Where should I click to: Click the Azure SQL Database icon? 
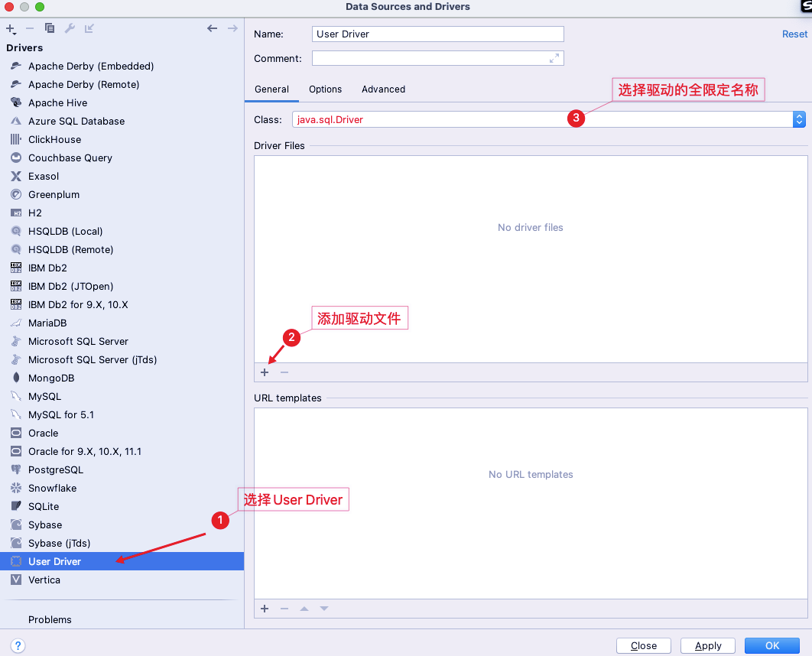pos(16,121)
